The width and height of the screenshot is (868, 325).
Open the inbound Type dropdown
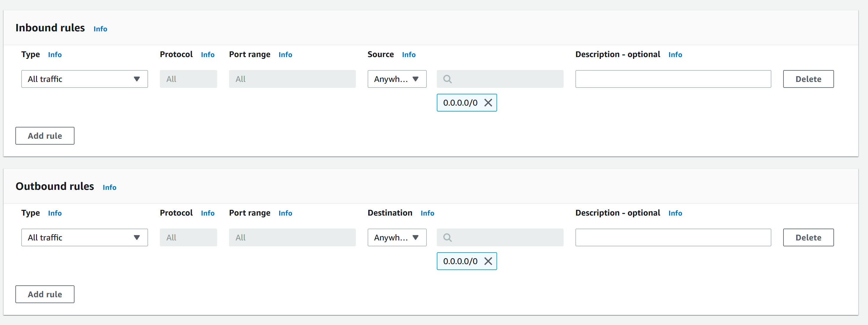point(84,79)
